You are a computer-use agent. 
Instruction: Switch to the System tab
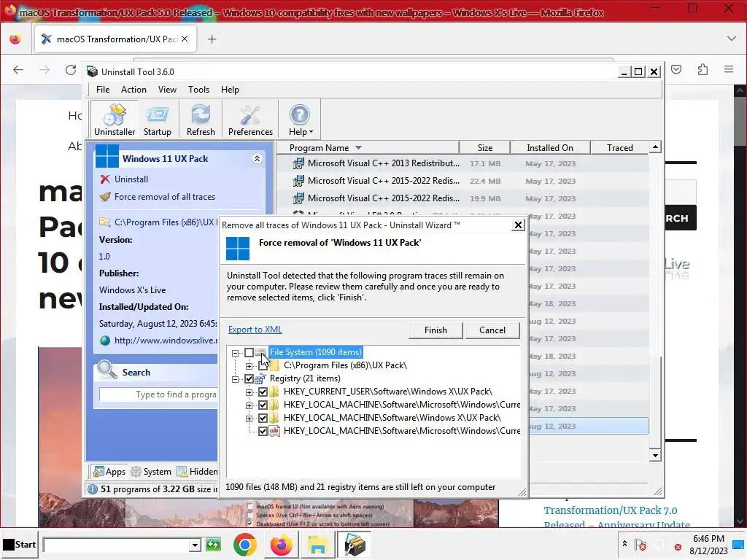pyautogui.click(x=151, y=472)
